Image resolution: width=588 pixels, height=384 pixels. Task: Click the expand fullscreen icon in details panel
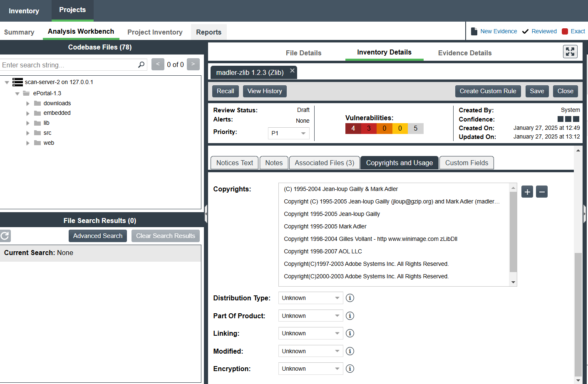coord(570,52)
